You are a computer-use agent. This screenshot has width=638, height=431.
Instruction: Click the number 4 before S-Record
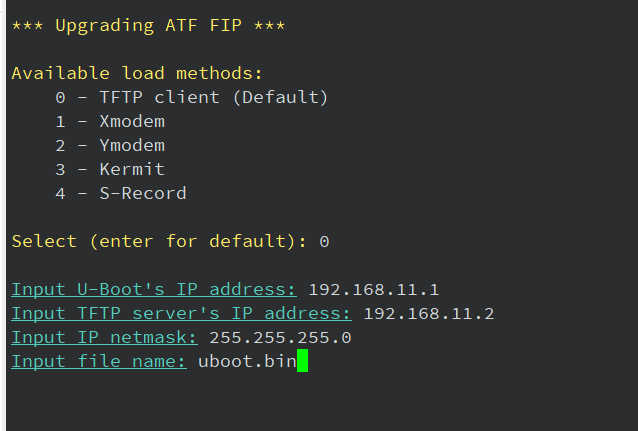[60, 193]
